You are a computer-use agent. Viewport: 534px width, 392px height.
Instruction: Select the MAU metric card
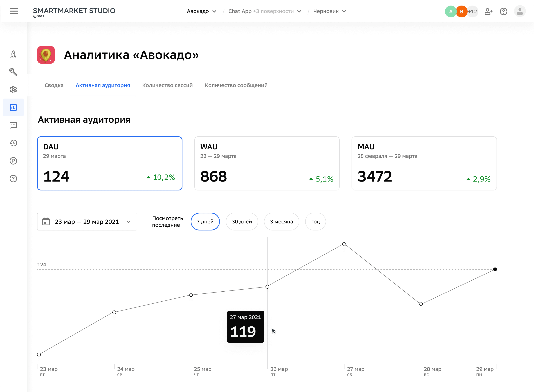pyautogui.click(x=424, y=163)
